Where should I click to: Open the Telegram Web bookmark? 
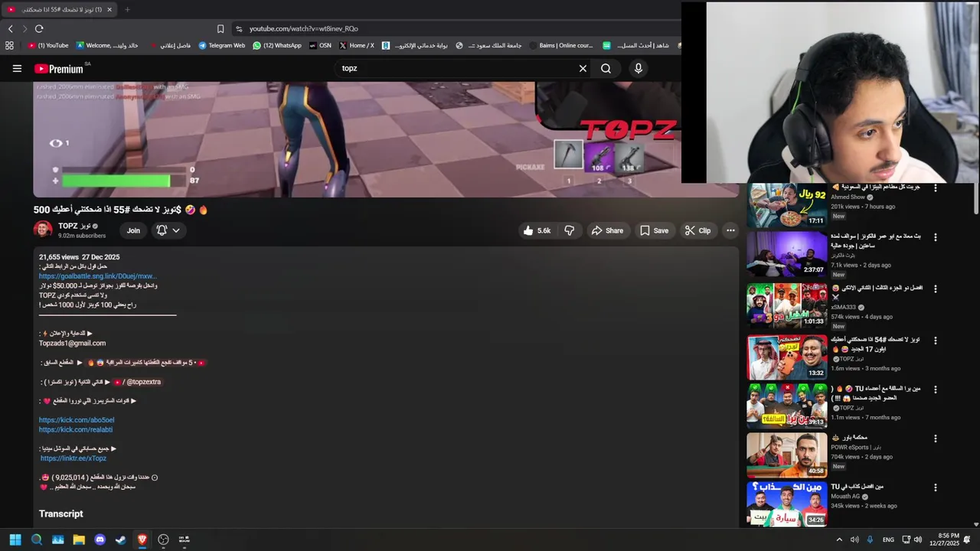point(222,45)
